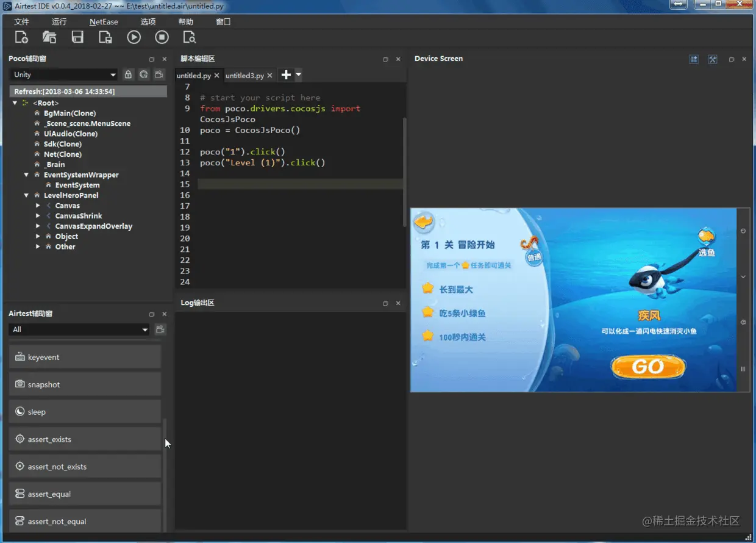Select Net(Clone) tree item
Screen dimensions: 756x543
coord(62,155)
